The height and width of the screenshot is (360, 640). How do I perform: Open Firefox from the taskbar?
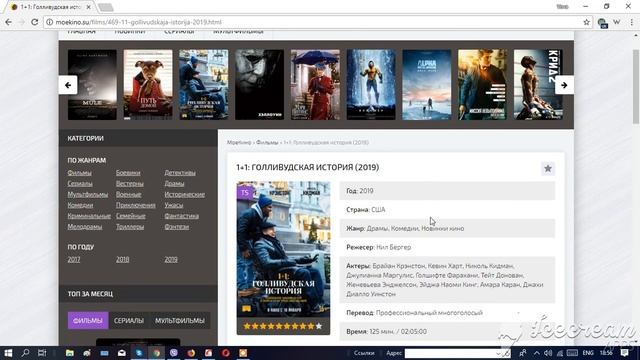coord(191,353)
